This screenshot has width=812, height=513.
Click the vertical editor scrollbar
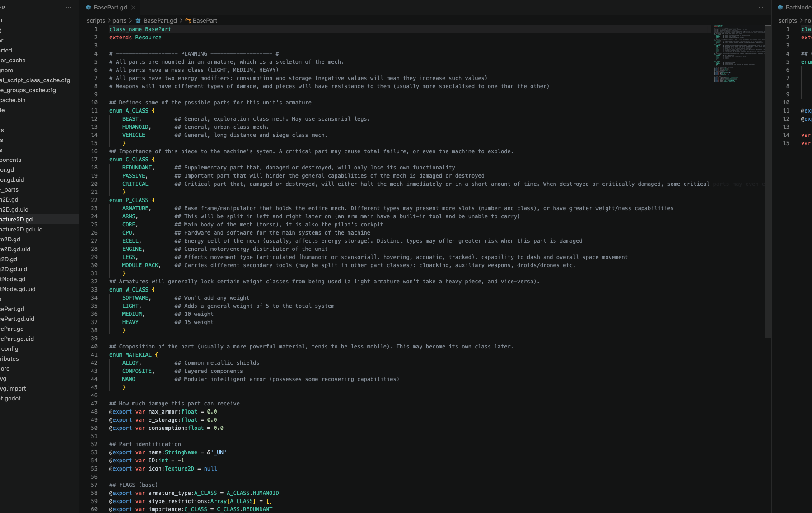click(768, 181)
